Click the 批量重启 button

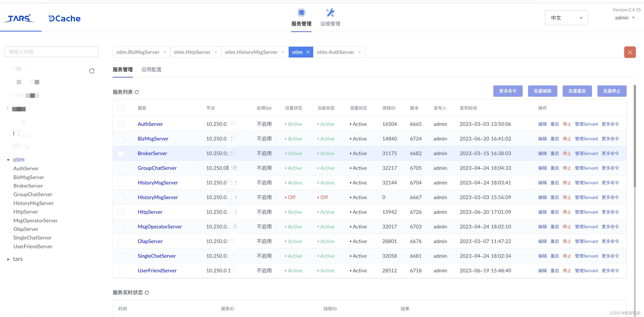pos(577,91)
